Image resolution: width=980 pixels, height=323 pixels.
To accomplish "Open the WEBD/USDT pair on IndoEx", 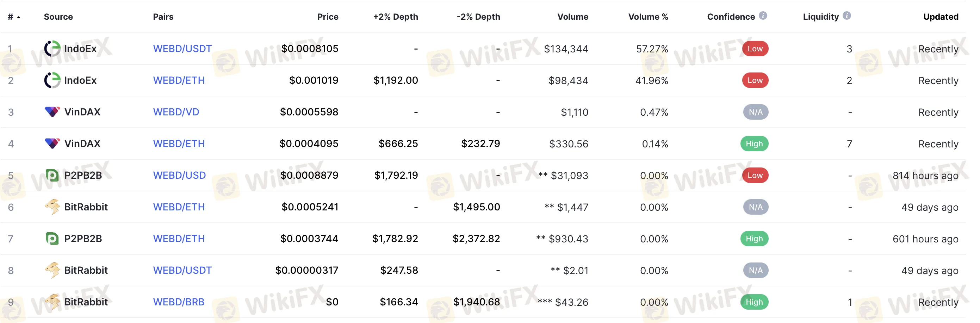I will [182, 49].
